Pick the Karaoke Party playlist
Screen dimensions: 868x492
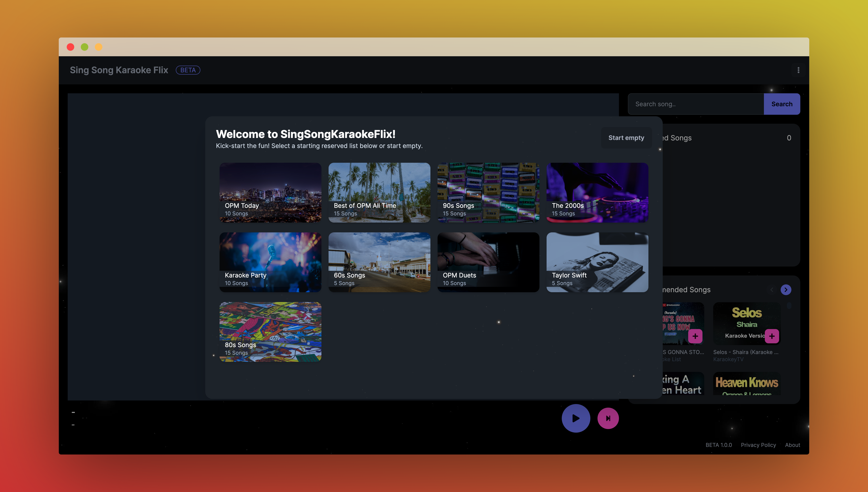point(270,262)
